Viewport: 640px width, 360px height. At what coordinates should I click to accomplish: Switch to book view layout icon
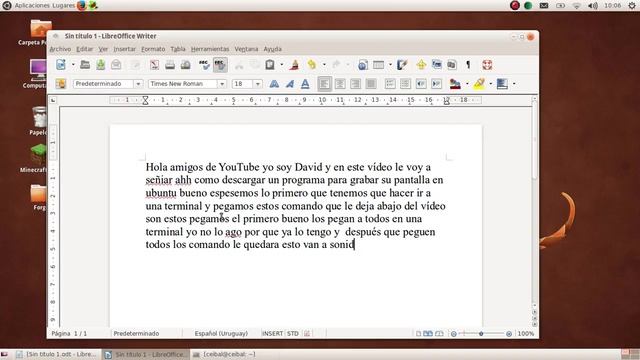click(439, 333)
